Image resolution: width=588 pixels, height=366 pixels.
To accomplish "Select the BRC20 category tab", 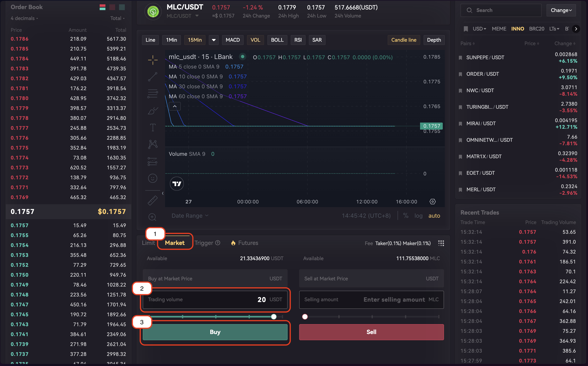I will [536, 29].
